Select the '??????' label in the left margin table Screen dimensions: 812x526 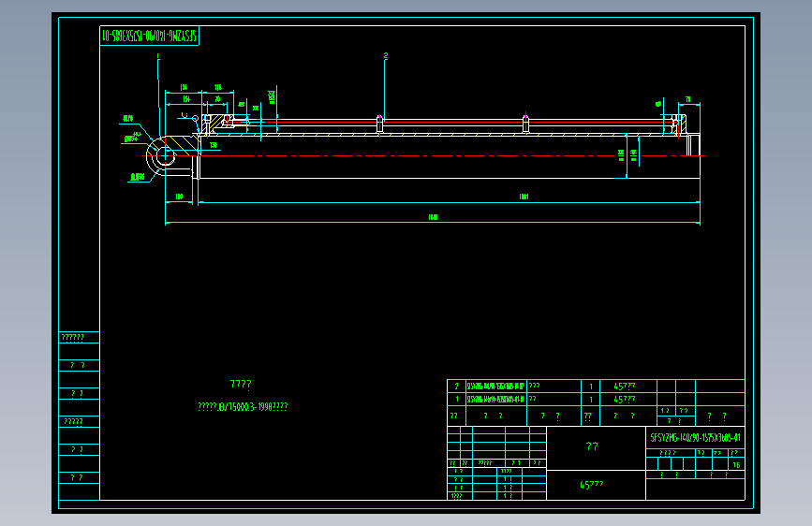(x=72, y=338)
